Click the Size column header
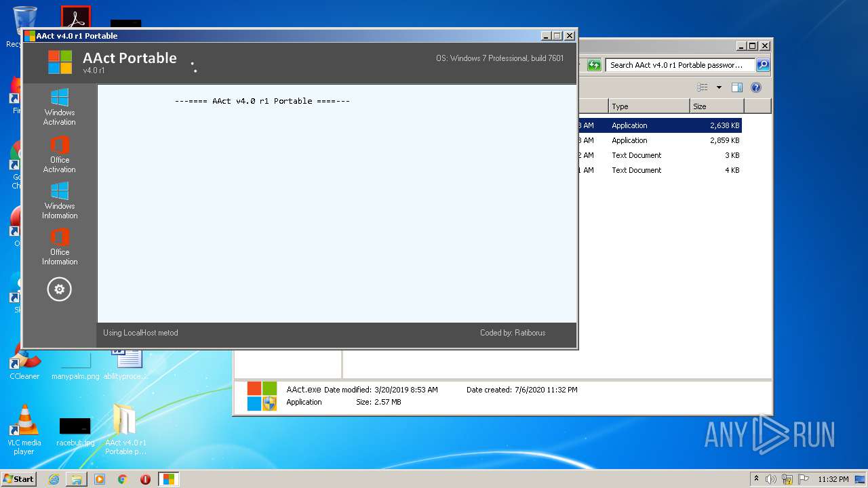Viewport: 868px width, 488px height. [x=717, y=106]
